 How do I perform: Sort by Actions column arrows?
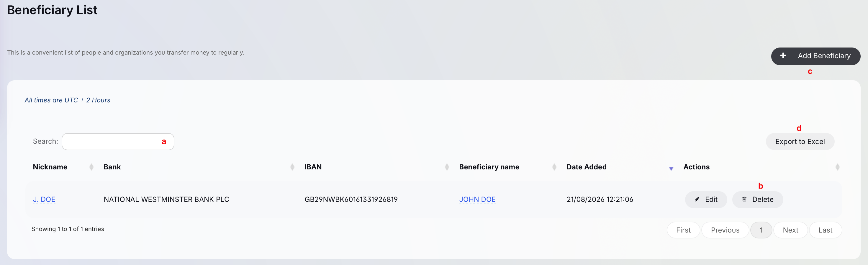pyautogui.click(x=837, y=167)
